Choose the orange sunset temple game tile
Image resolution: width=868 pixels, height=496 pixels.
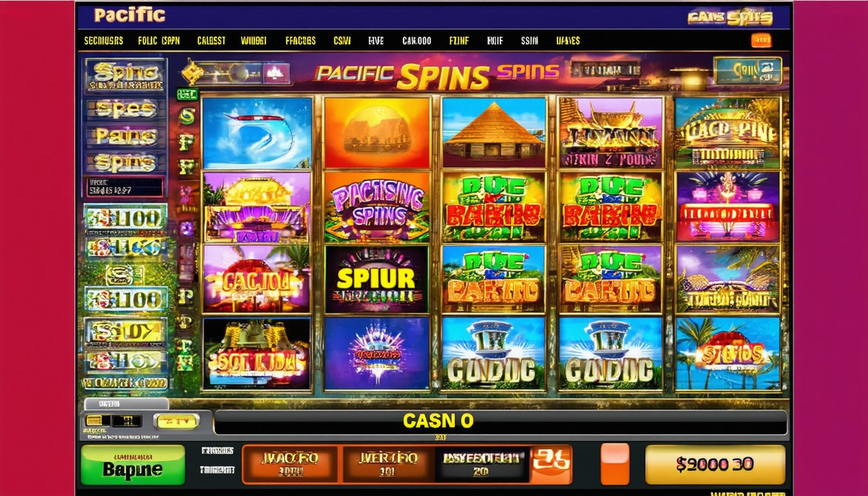tap(377, 132)
